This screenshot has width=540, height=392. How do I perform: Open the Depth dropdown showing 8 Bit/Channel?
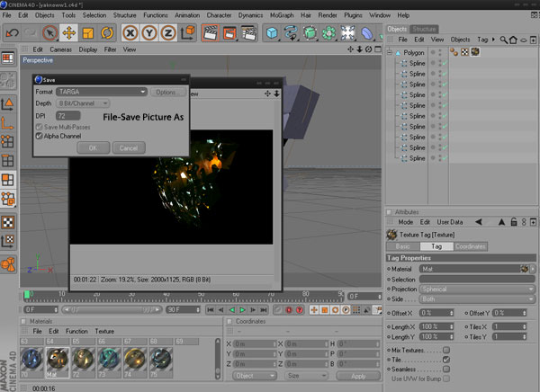click(x=83, y=103)
